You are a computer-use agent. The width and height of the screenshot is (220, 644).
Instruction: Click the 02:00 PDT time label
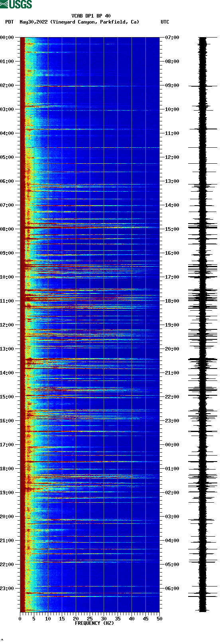(x=7, y=85)
